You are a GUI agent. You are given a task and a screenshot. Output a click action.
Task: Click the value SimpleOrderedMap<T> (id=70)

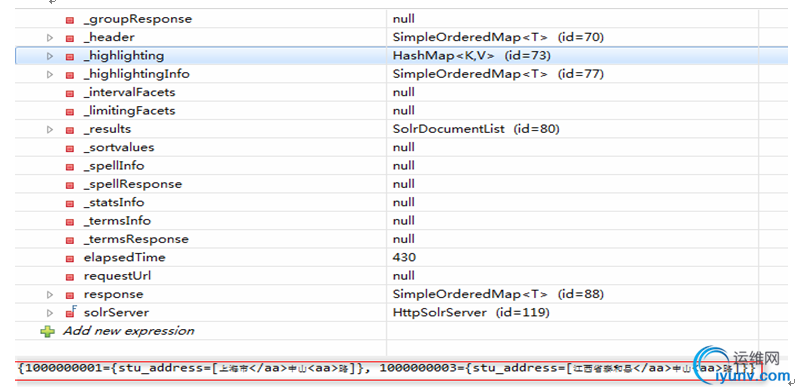(498, 38)
